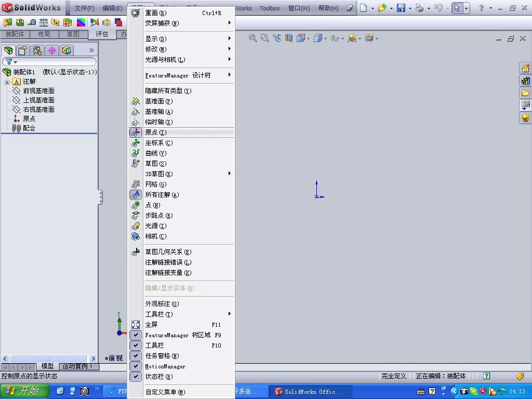The height and width of the screenshot is (399, 532).
Task: Click the pushpin next to Help menu
Action: [350, 8]
